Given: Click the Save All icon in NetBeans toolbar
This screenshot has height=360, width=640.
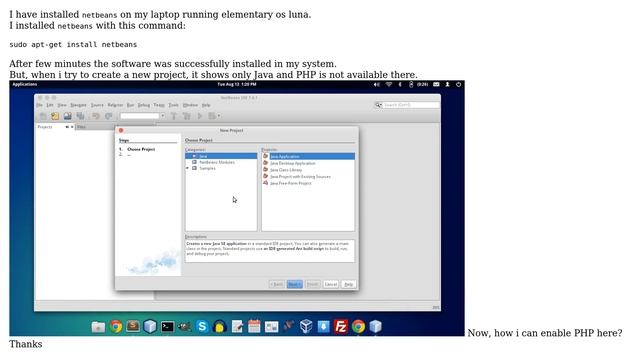Looking at the screenshot, I should pyautogui.click(x=80, y=116).
